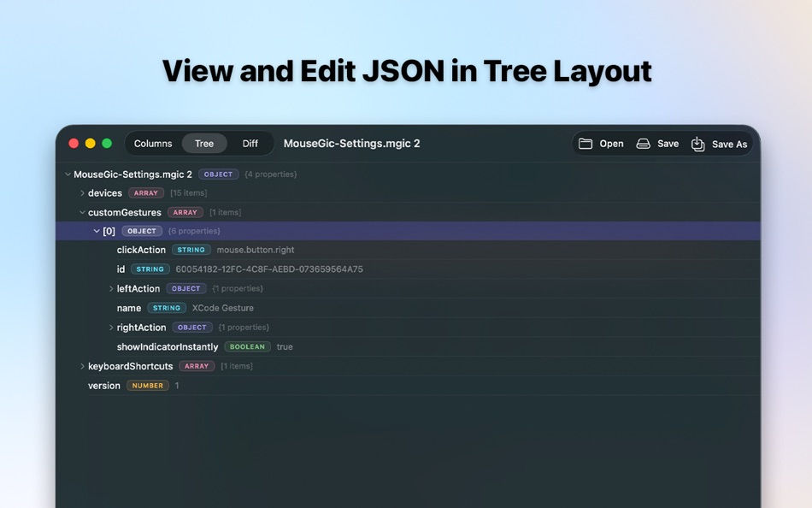Screen dimensions: 812x508
Task: Select the OBJECT type badge on root node
Action: 218,174
